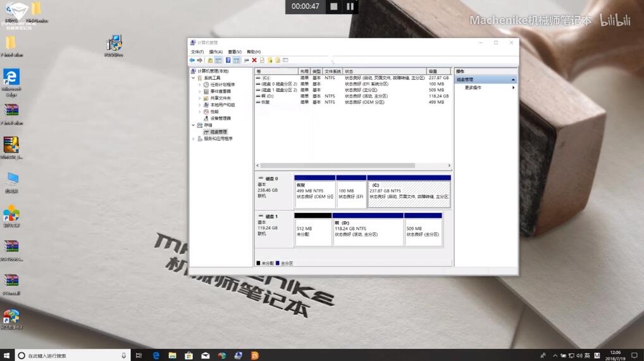
Task: Expand the 性能 node arrow
Action: point(200,111)
